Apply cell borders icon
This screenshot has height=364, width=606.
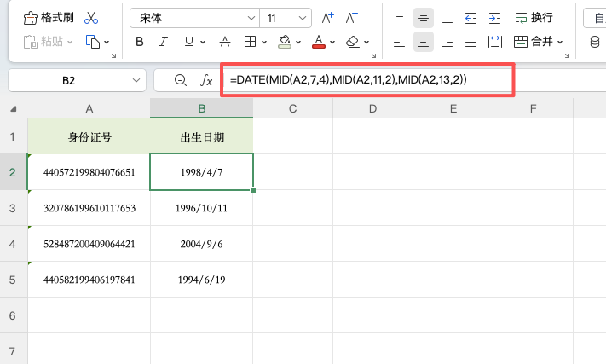coord(250,42)
